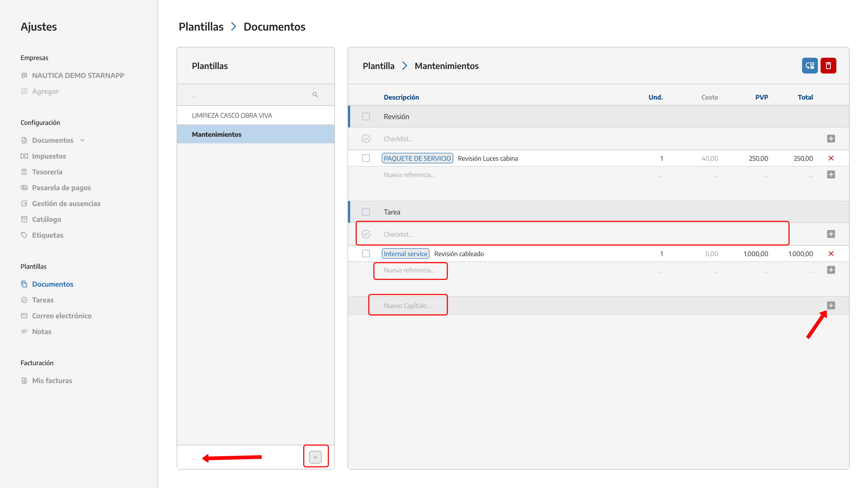This screenshot has width=868, height=488.
Task: Open Documentos under Plantillas section
Action: click(x=52, y=284)
